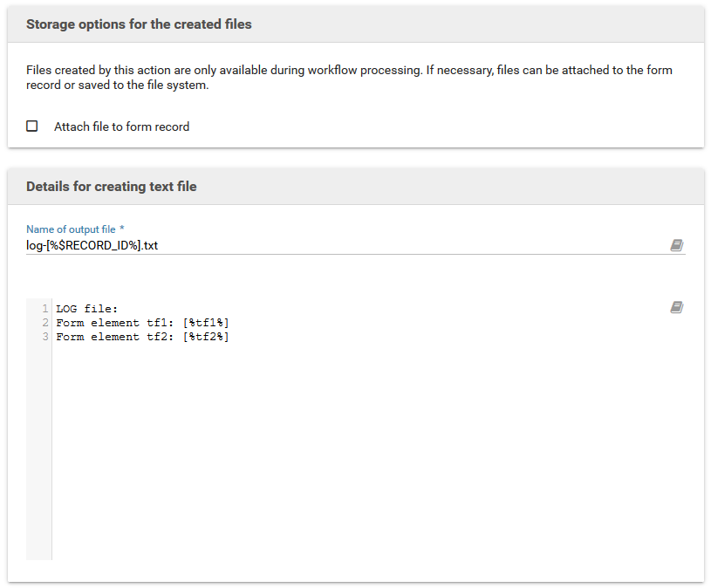Click line number 3 in editor gutter
711x588 pixels.
[44, 337]
